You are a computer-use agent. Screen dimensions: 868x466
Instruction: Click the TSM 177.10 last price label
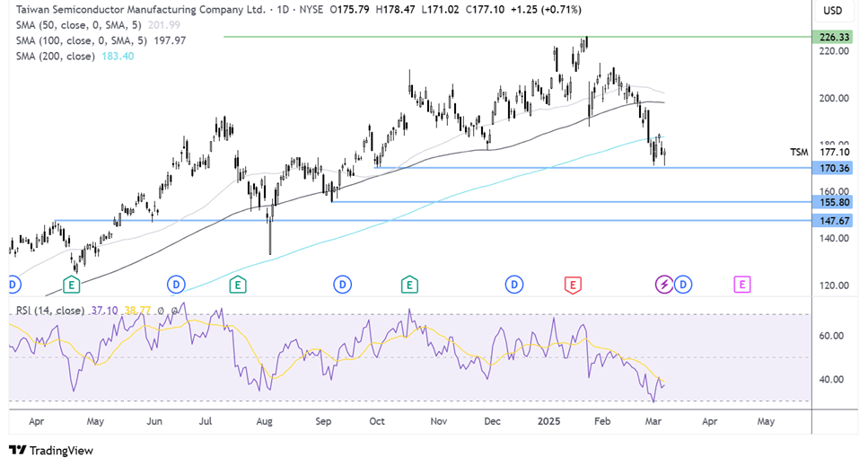pos(820,153)
